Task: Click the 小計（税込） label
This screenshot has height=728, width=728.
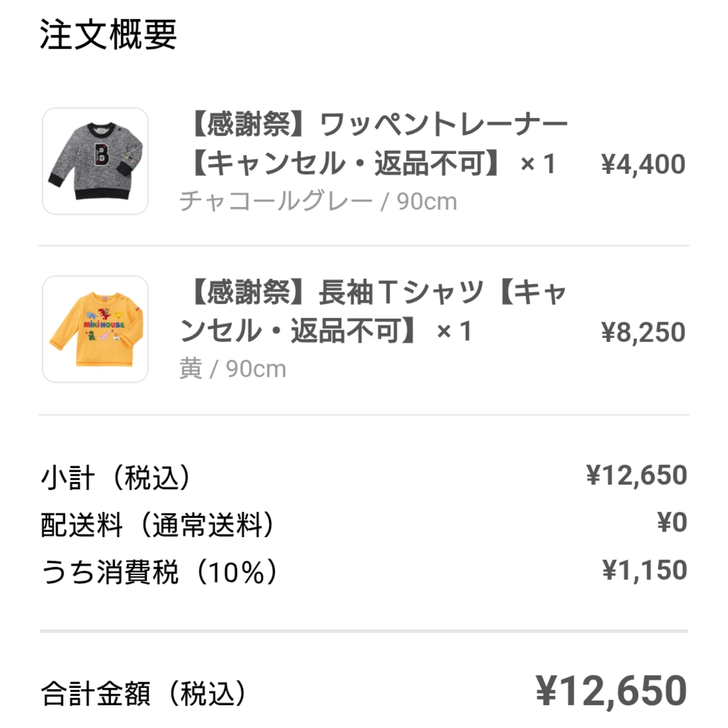Action: click(x=116, y=478)
